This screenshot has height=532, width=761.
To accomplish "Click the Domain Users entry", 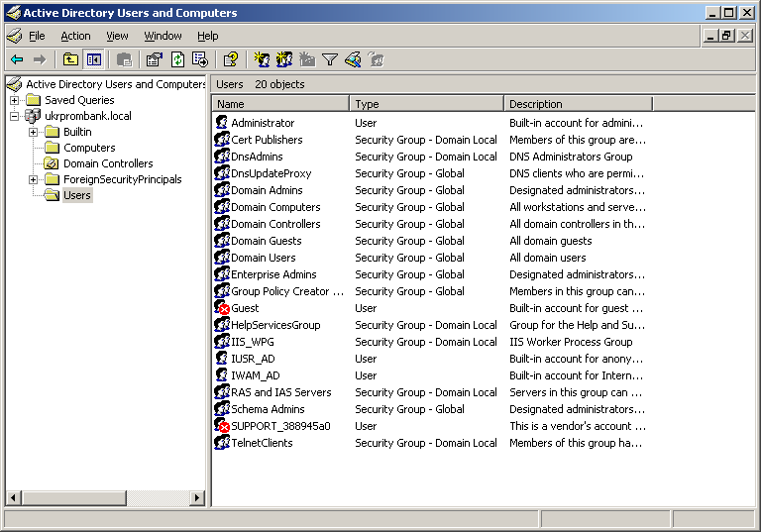I will pyautogui.click(x=263, y=258).
